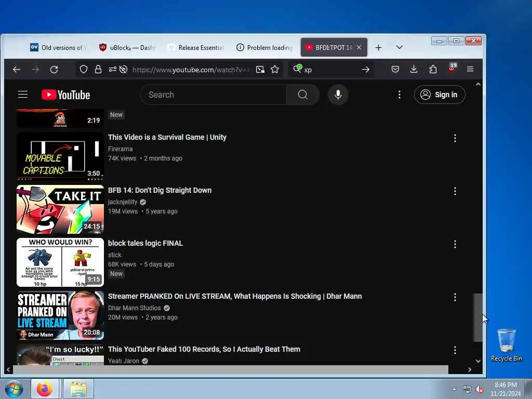
Task: Click the YouTube search magnifier button
Action: [x=303, y=95]
